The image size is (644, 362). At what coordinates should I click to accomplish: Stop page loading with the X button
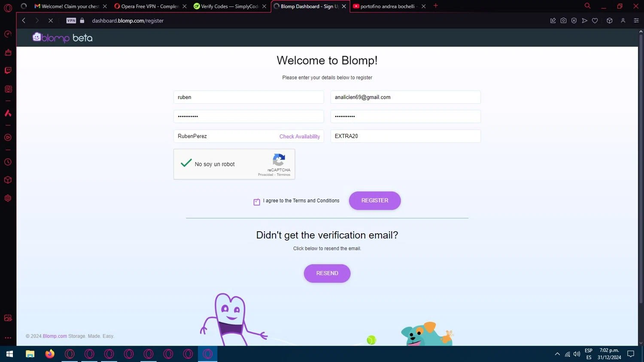(50, 21)
